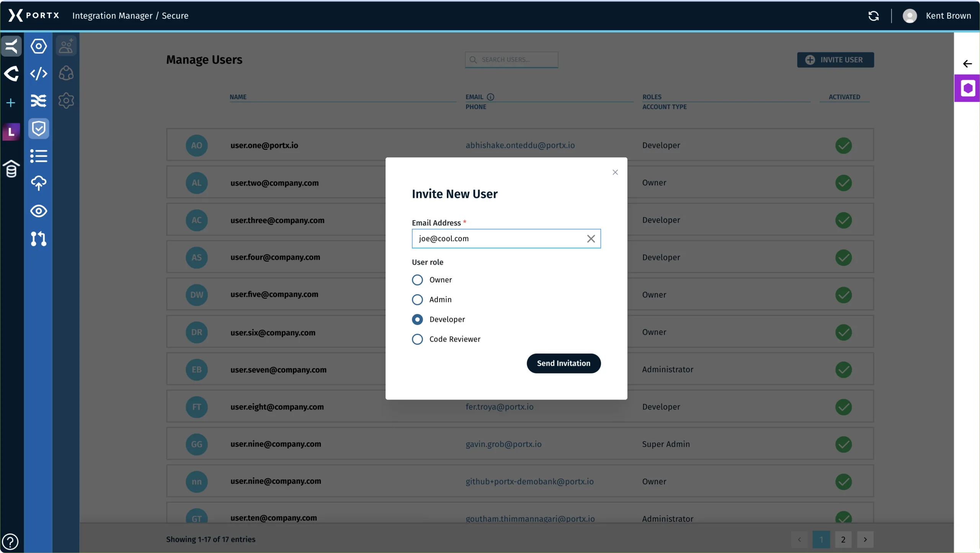
Task: Clear the email address field
Action: pos(591,239)
